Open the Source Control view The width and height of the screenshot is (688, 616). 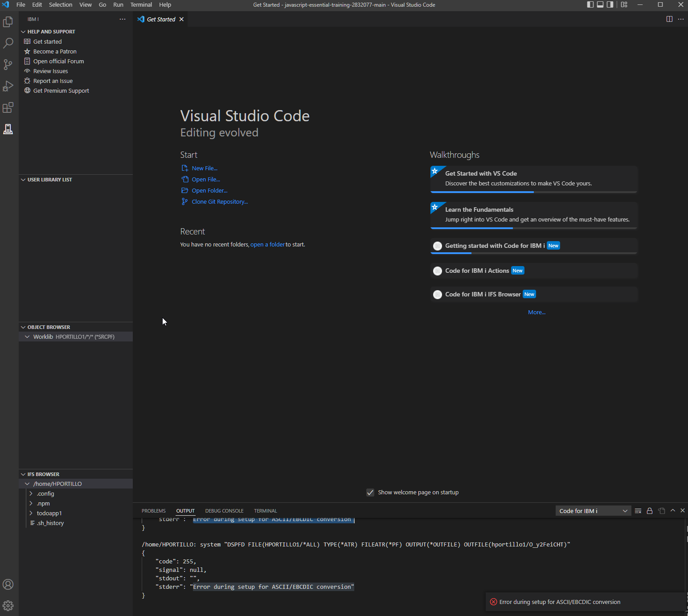8,65
